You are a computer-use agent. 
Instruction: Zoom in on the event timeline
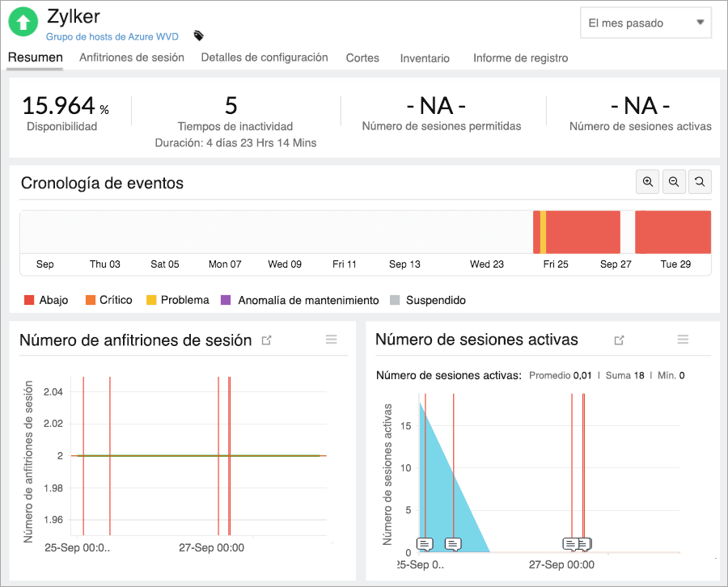point(647,181)
